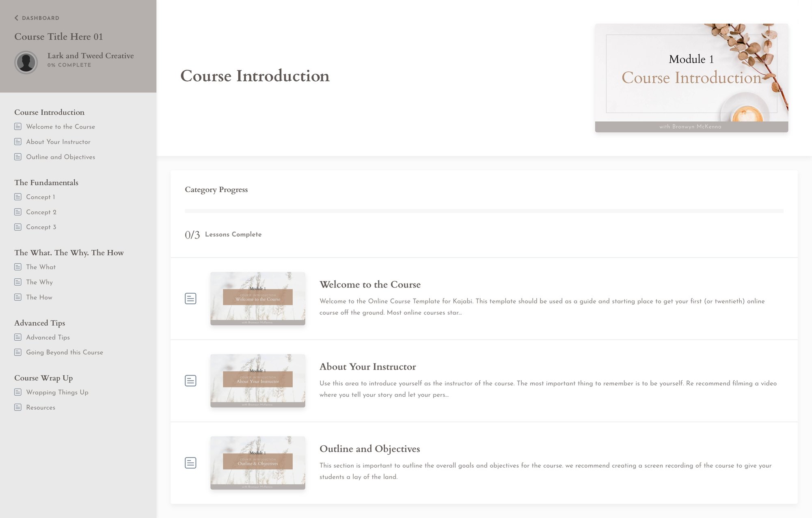Click the Category Progress bar
The image size is (812, 518).
tap(484, 211)
